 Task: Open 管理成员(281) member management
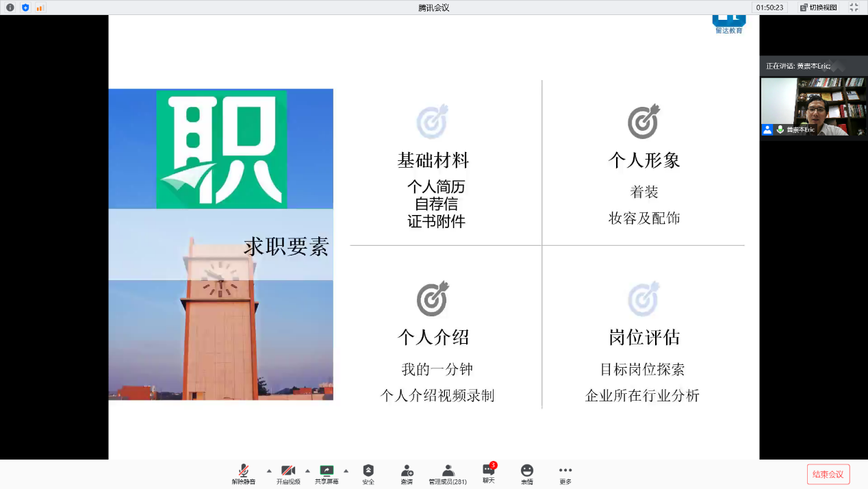point(448,474)
